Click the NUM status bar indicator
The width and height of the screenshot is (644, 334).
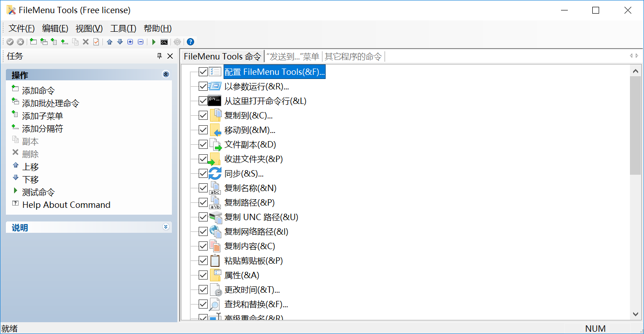pos(595,329)
